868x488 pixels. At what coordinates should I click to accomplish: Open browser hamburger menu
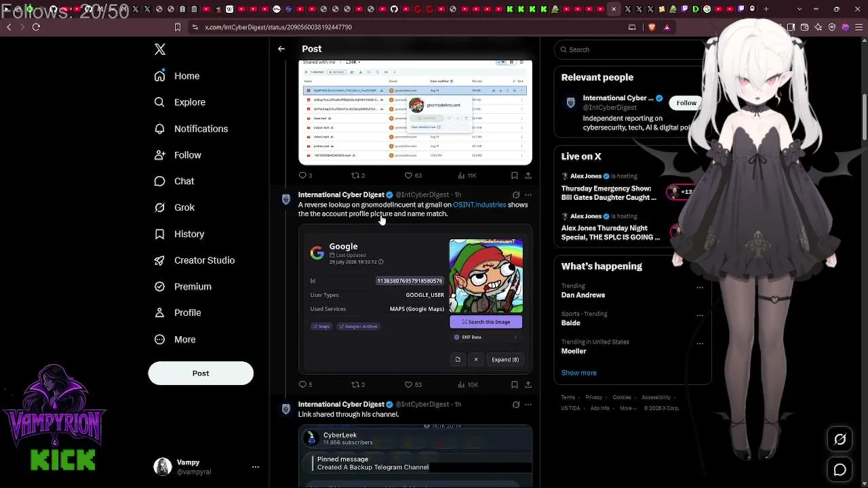pyautogui.click(x=858, y=27)
